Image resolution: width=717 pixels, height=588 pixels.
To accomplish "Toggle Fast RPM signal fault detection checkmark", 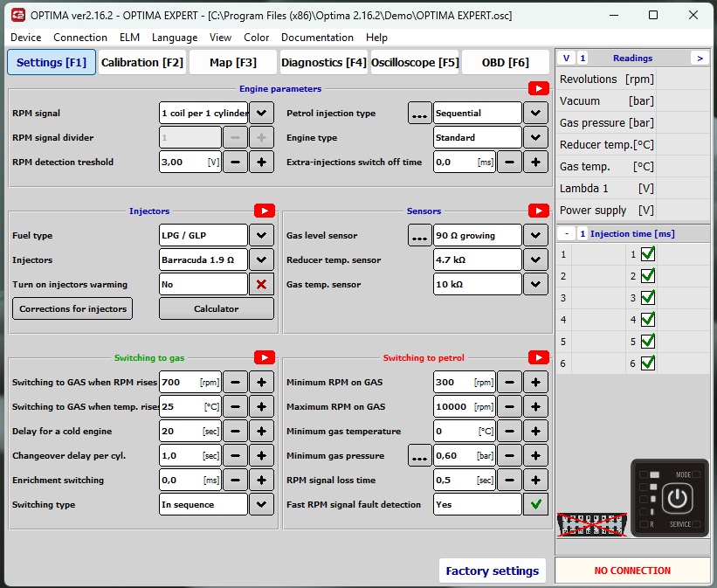I will [535, 504].
